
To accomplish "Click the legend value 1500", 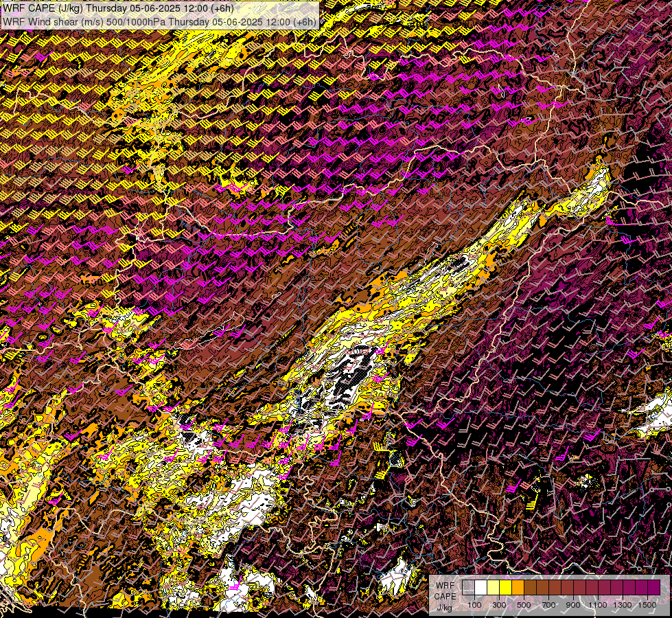I will 647,605.
